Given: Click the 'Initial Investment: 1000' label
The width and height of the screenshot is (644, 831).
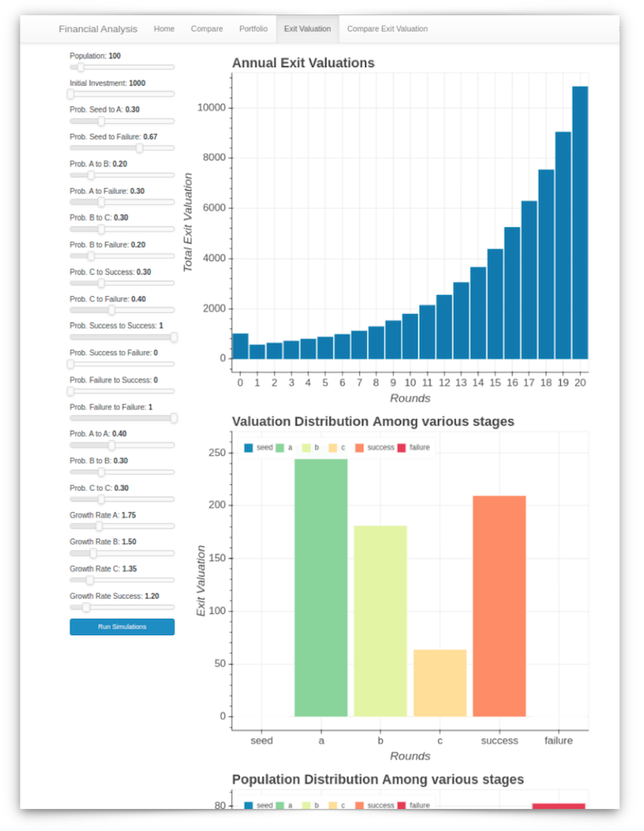Looking at the screenshot, I should coord(107,83).
